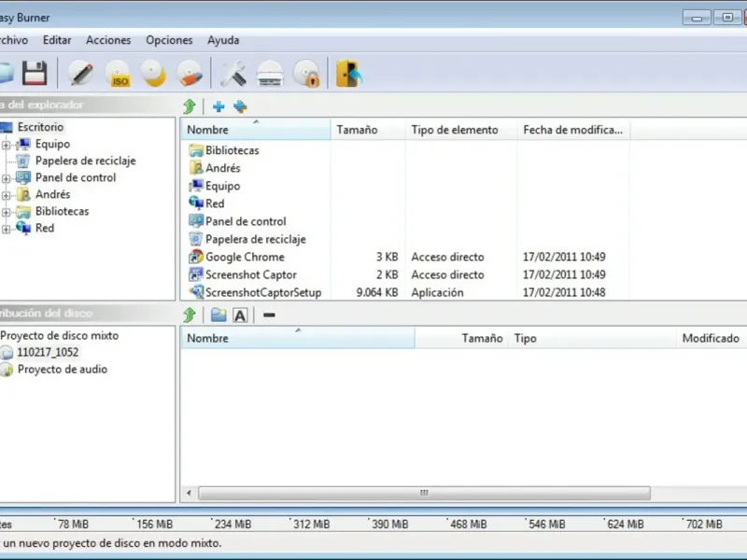Click the 9.064 KB size cell
The width and height of the screenshot is (747, 560).
pos(377,292)
